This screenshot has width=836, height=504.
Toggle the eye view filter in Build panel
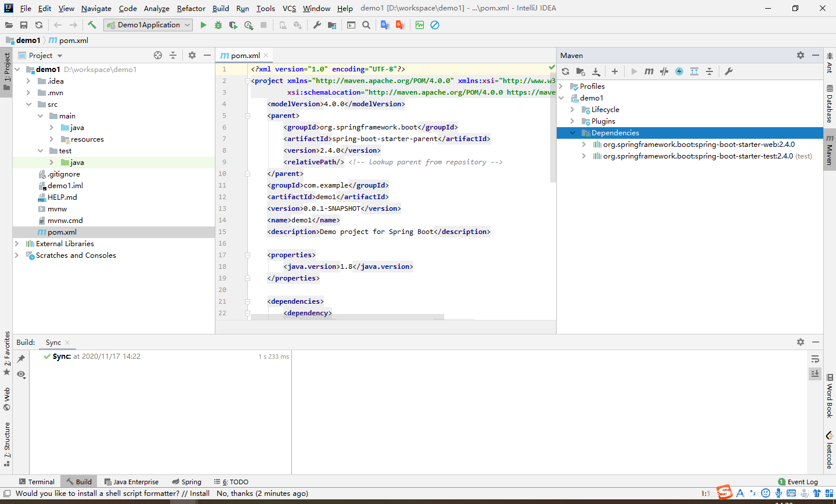tap(21, 375)
